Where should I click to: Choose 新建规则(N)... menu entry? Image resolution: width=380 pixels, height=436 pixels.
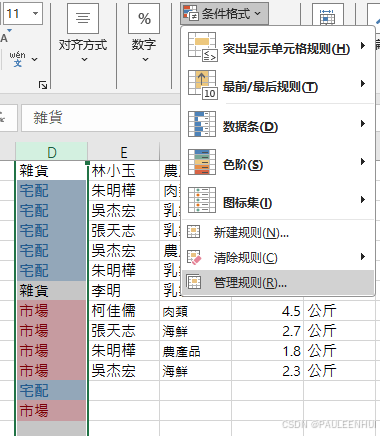278,232
